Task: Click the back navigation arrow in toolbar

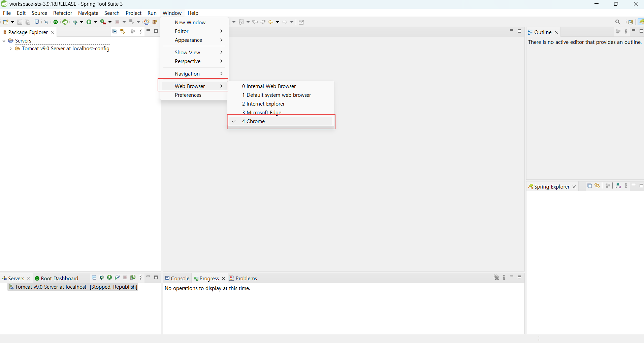Action: tap(271, 22)
